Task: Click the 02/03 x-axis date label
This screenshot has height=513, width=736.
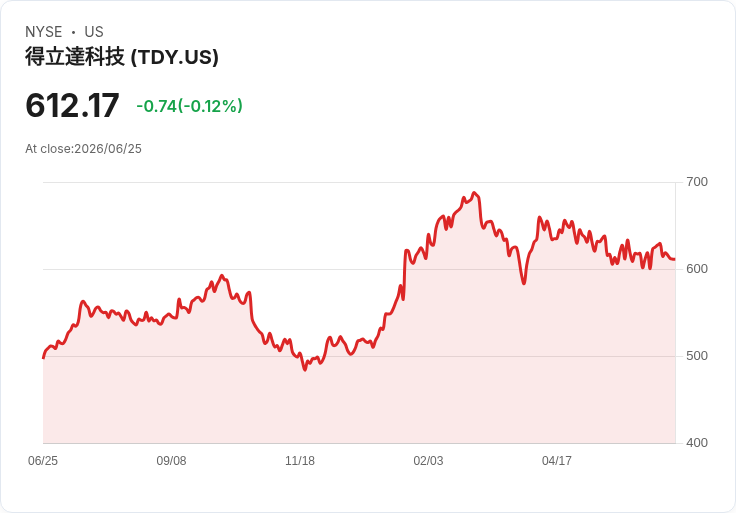Action: (x=428, y=460)
